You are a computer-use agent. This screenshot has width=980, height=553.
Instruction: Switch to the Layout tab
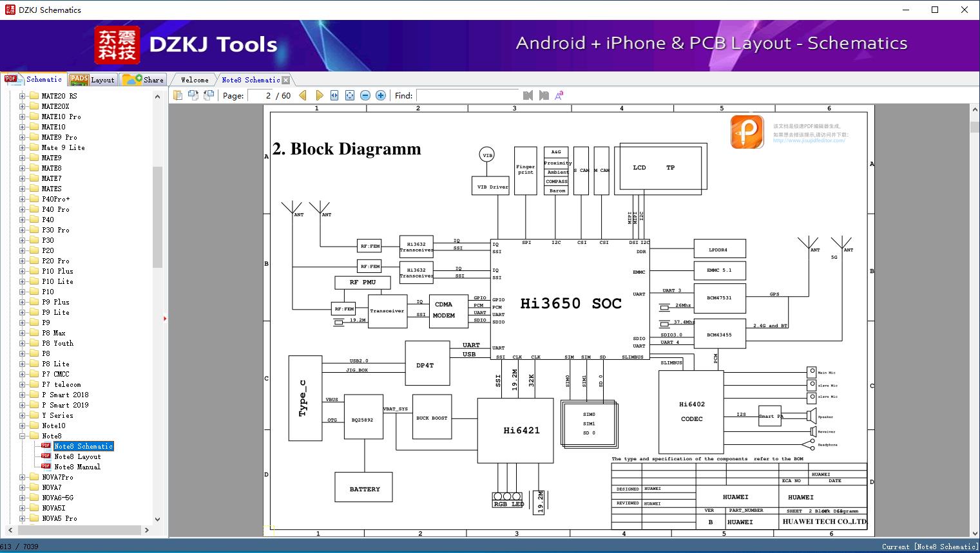(x=92, y=80)
